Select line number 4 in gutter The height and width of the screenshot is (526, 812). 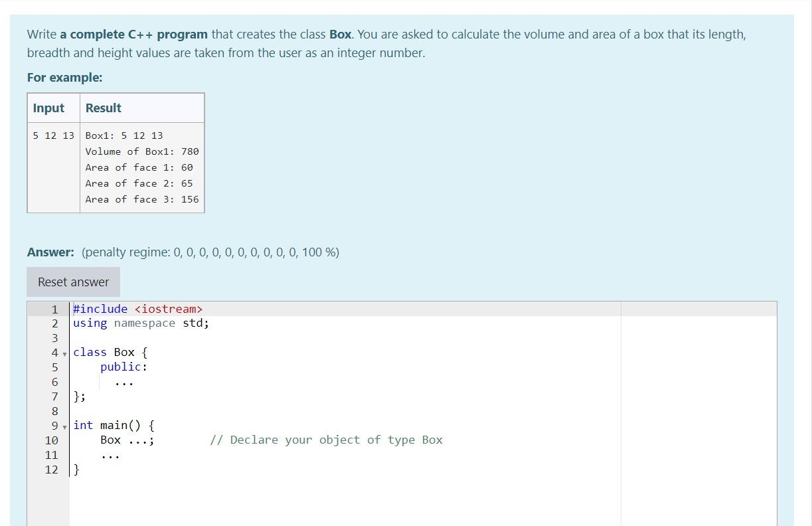[54, 353]
